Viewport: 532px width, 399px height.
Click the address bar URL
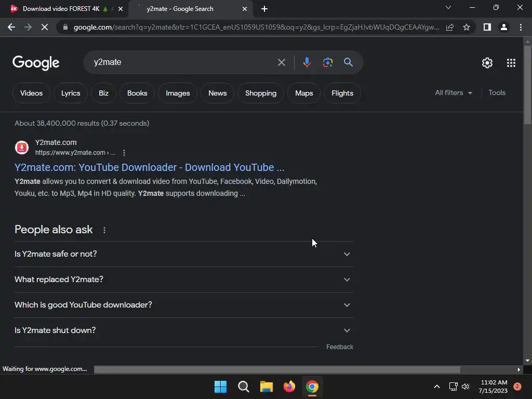pos(256,27)
